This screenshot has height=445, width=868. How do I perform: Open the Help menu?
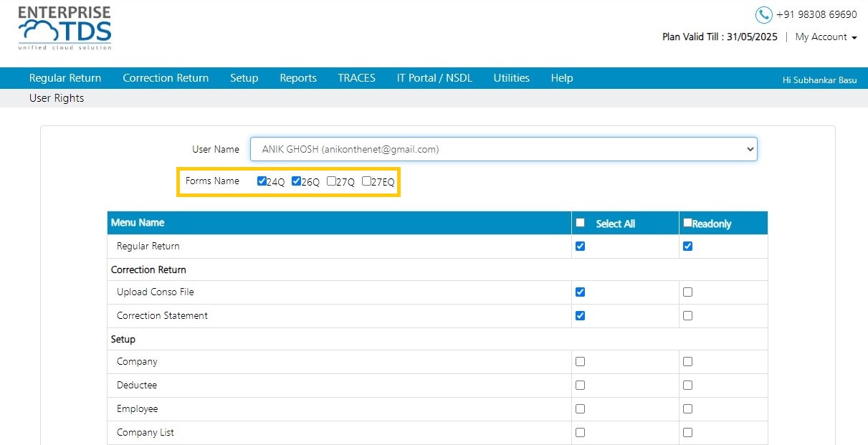pyautogui.click(x=562, y=78)
